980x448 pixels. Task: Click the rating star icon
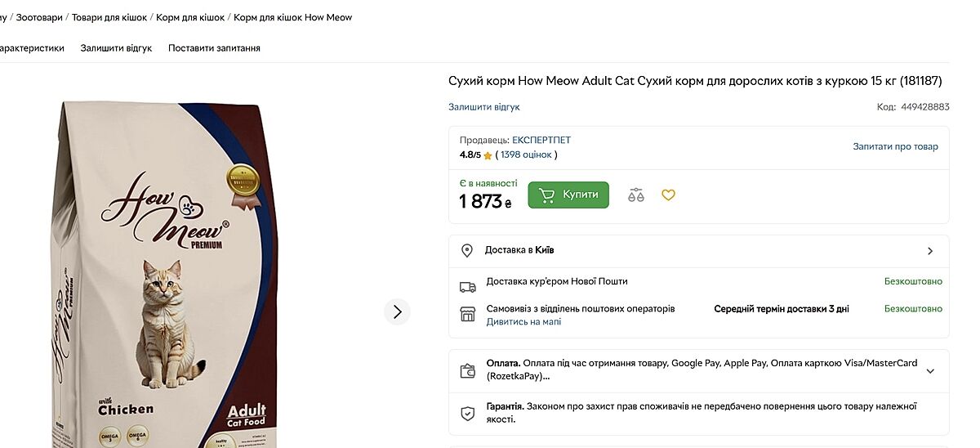coord(488,155)
